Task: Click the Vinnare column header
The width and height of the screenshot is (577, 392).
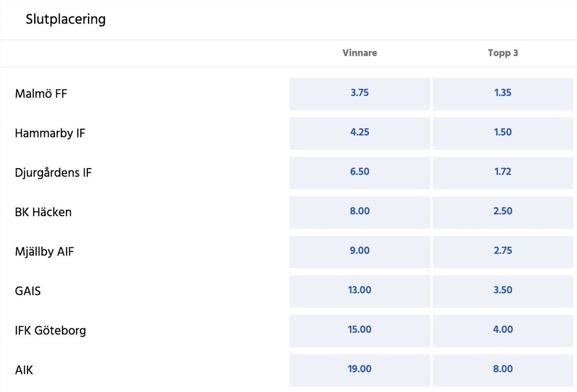Action: click(x=360, y=53)
